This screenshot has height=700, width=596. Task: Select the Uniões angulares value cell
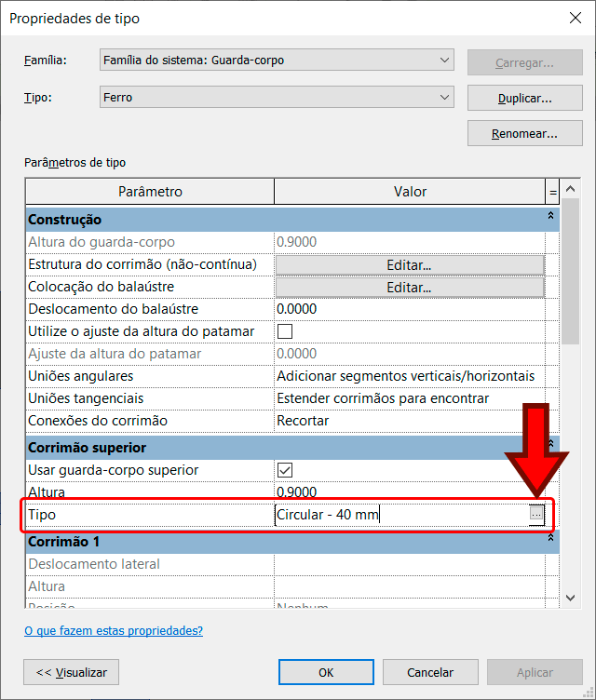[x=409, y=376]
